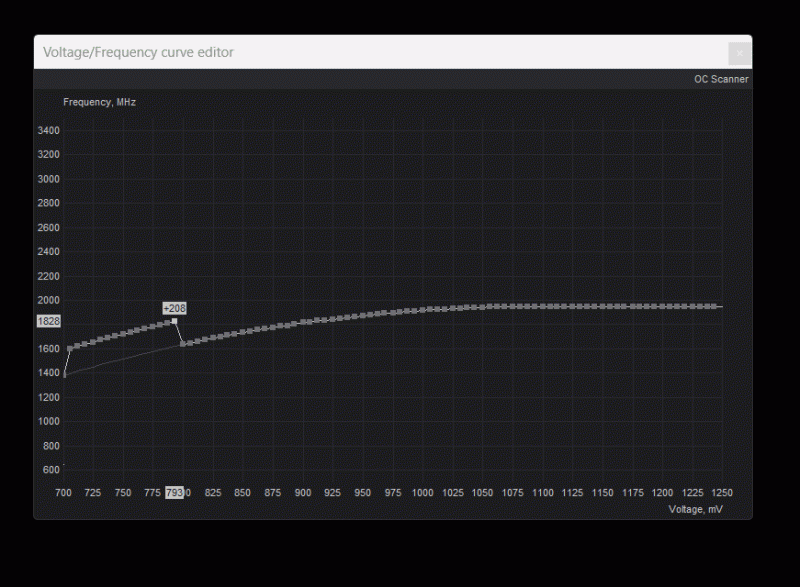Click the 1250 voltage axis label
Screen dimensions: 800x587
point(722,493)
